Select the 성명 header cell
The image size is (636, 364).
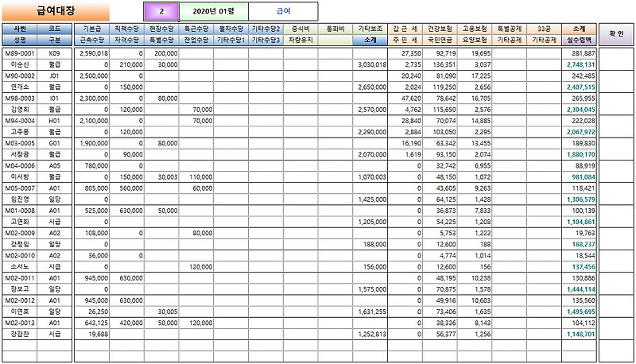[19, 40]
